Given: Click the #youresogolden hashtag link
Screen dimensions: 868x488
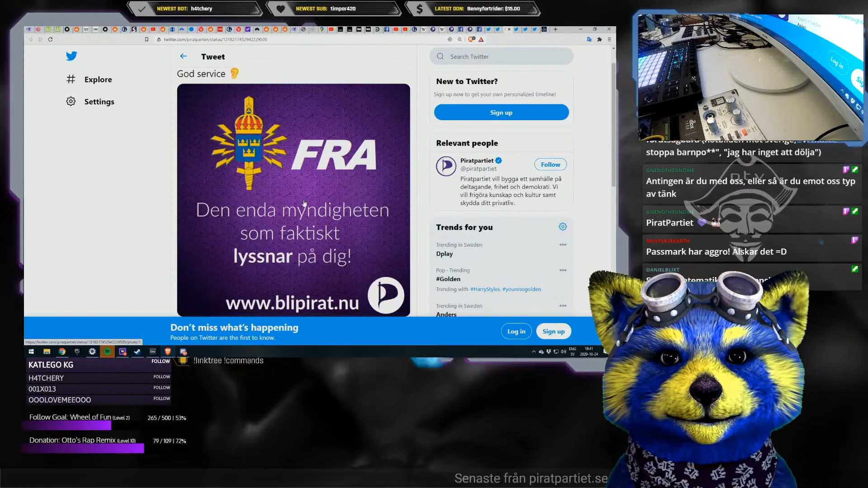Looking at the screenshot, I should click(x=522, y=289).
